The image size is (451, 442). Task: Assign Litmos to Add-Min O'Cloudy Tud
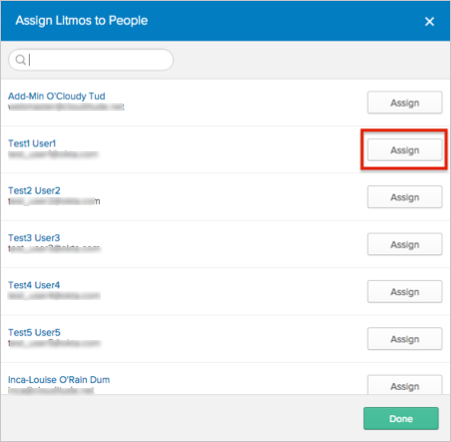pos(405,103)
